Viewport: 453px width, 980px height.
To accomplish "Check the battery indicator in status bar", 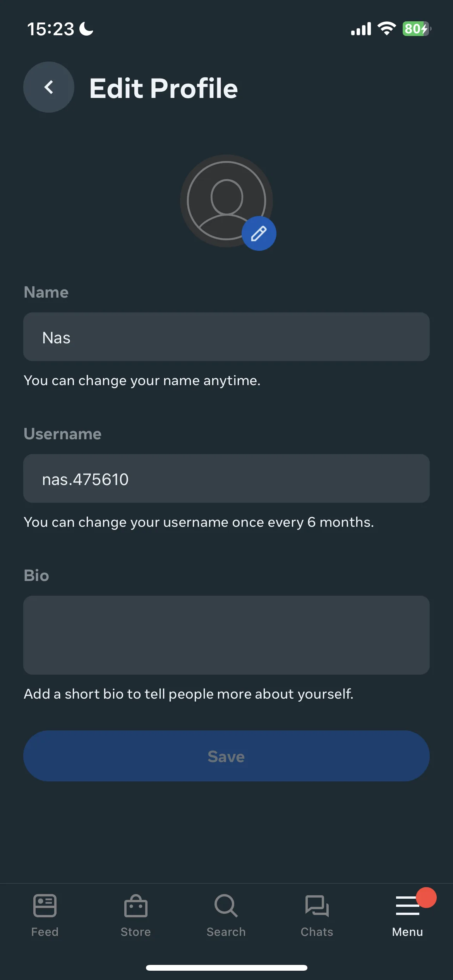I will pos(417,29).
